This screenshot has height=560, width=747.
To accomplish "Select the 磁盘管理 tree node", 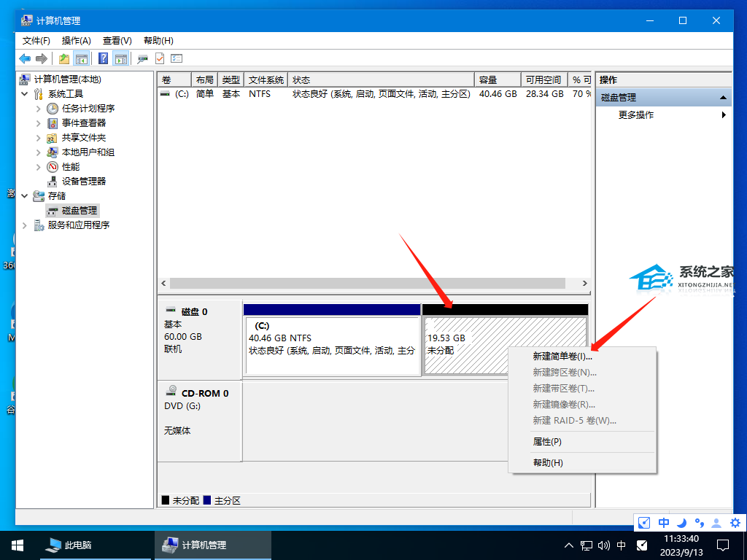I will tap(79, 210).
